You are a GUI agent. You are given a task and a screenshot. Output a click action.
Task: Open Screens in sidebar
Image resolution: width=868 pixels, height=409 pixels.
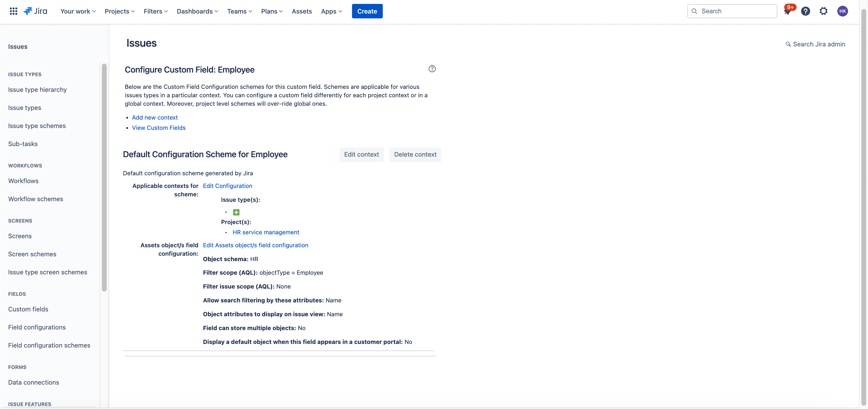pos(20,236)
